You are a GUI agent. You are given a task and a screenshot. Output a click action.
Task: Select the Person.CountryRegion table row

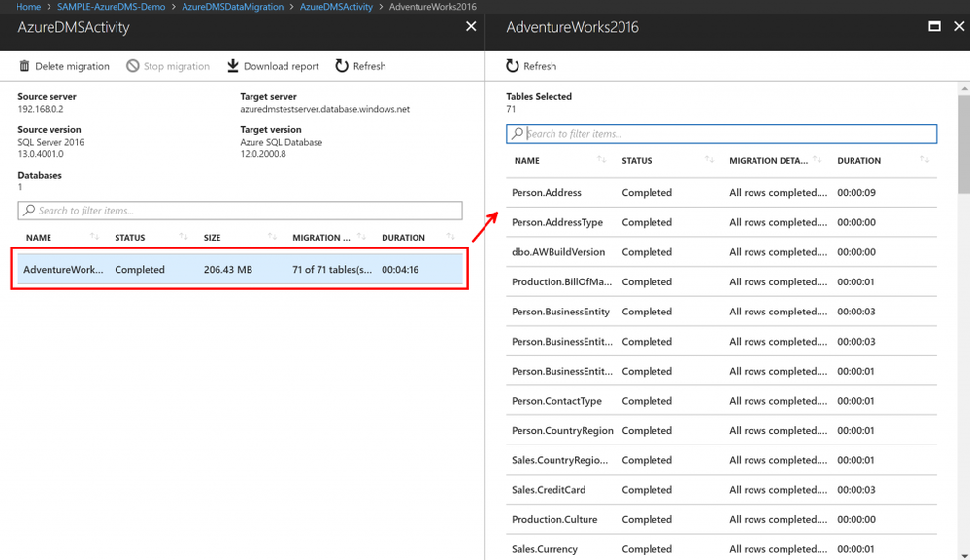721,430
